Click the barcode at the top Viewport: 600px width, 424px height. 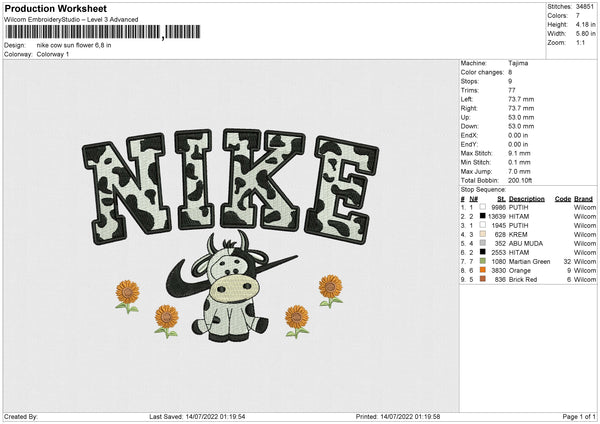point(103,32)
